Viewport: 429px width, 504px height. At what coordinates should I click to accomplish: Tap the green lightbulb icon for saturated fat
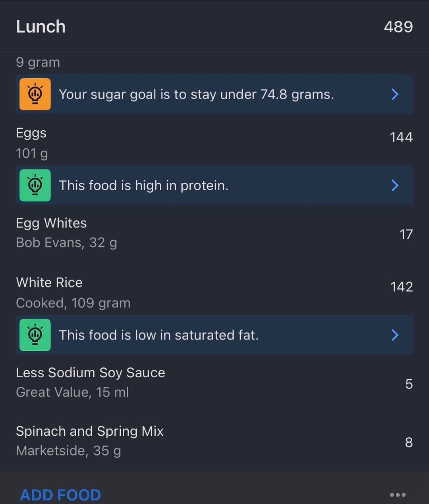[x=35, y=335]
